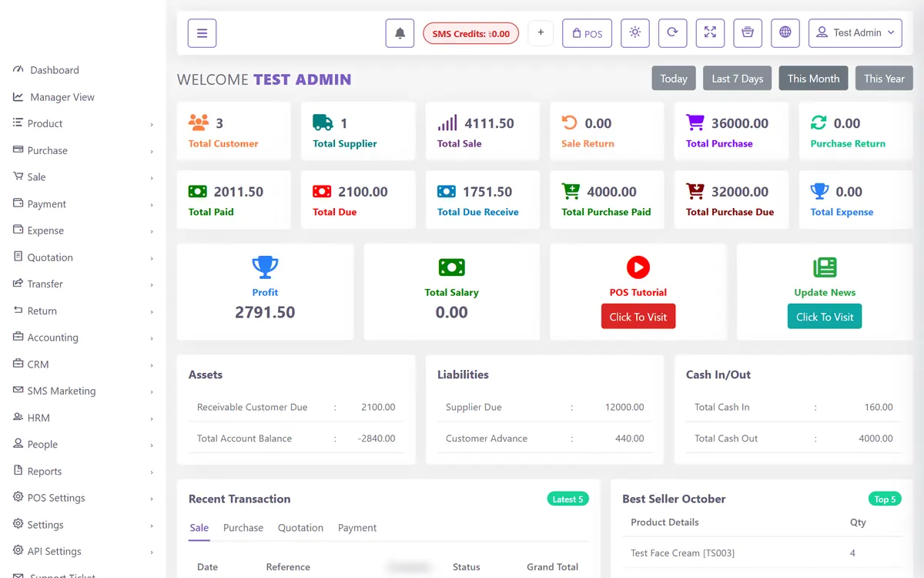Click the Dashboard gauge icon in sidebar
The height and width of the screenshot is (578, 924).
coord(18,69)
